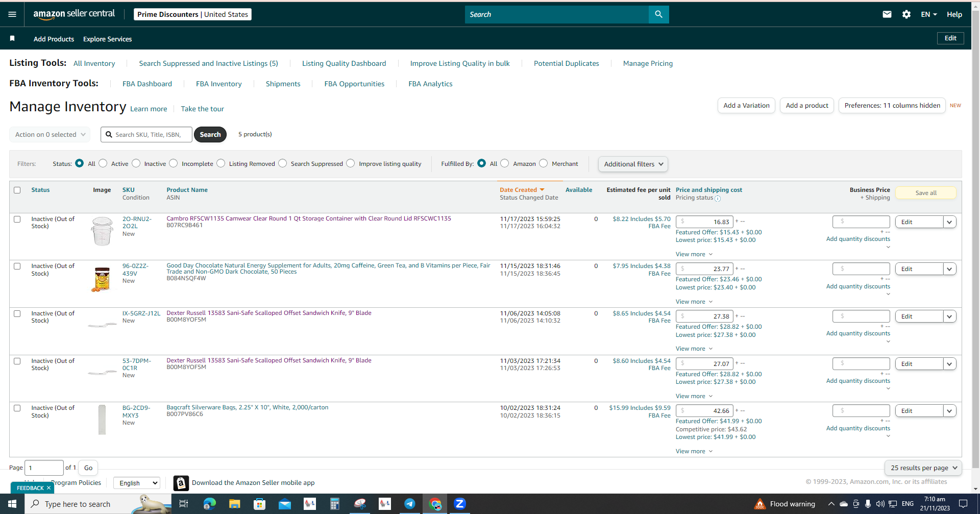Open Edit dropdown arrow for Cambro row
This screenshot has height=514, width=980.
[949, 222]
